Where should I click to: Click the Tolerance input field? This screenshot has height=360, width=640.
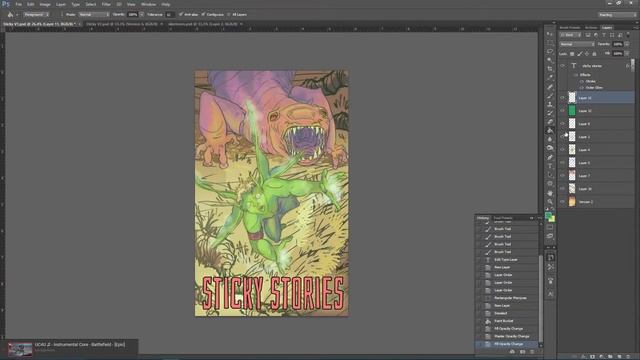(169, 14)
